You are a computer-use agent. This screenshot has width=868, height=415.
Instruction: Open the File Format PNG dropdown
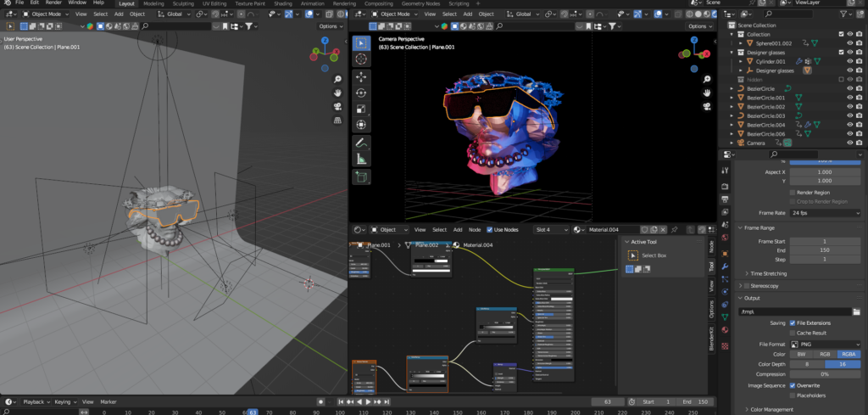point(824,344)
